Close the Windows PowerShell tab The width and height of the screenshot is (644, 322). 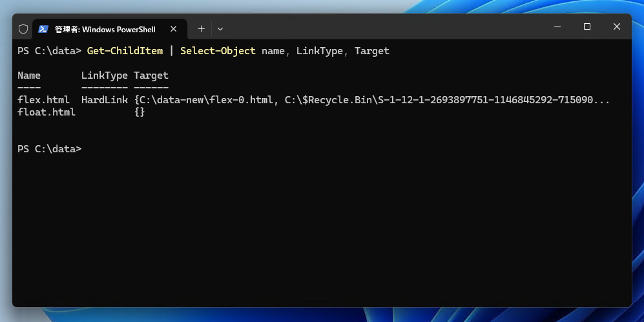173,28
